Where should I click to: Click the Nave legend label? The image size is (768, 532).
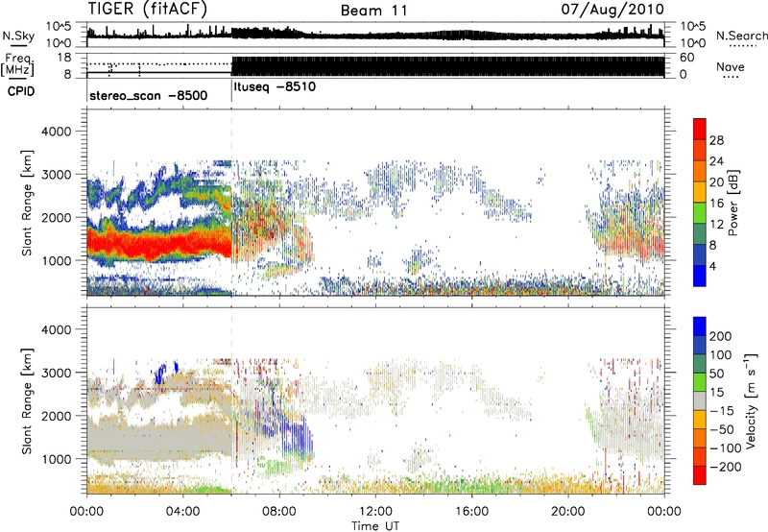tap(731, 66)
